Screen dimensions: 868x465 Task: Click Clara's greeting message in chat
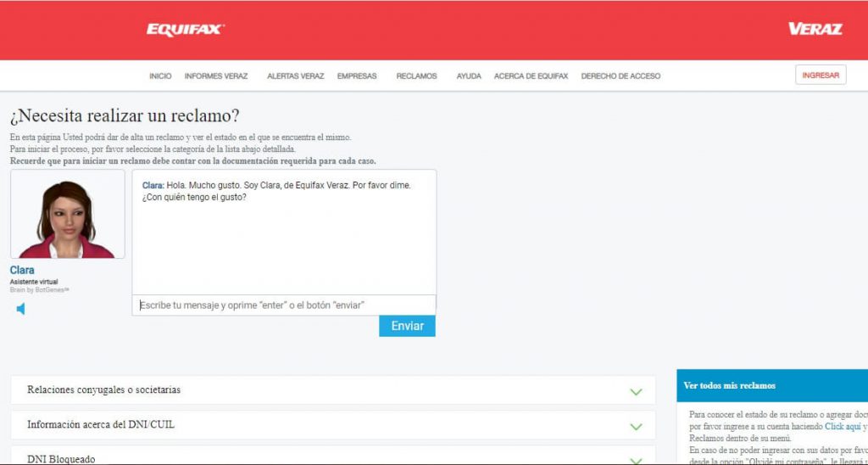[x=277, y=191]
